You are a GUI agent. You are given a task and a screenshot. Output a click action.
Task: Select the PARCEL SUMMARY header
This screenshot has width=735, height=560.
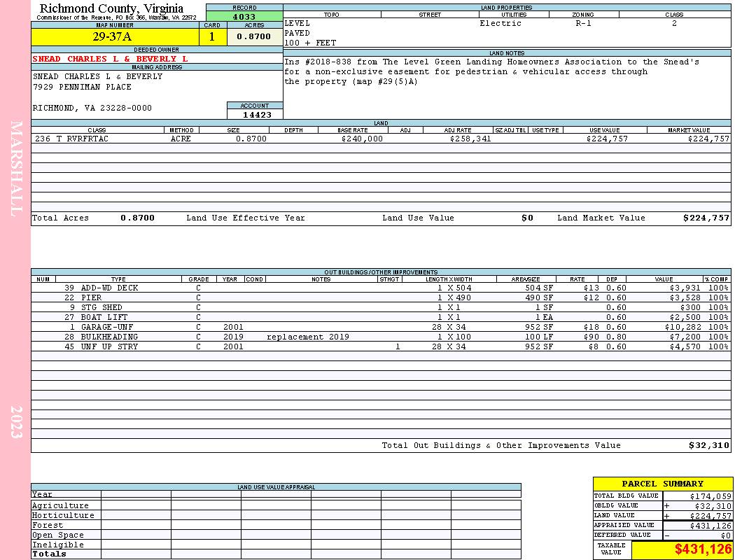pyautogui.click(x=663, y=484)
